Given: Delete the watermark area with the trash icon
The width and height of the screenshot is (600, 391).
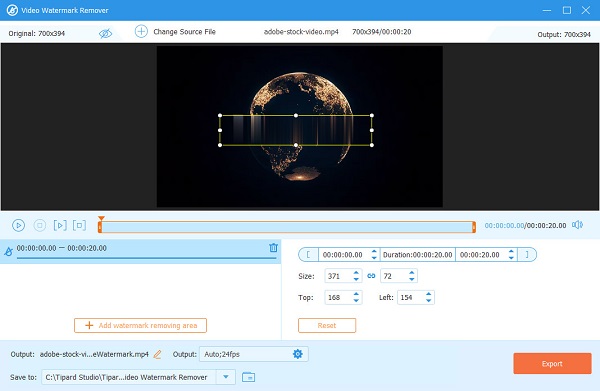Looking at the screenshot, I should pos(273,248).
